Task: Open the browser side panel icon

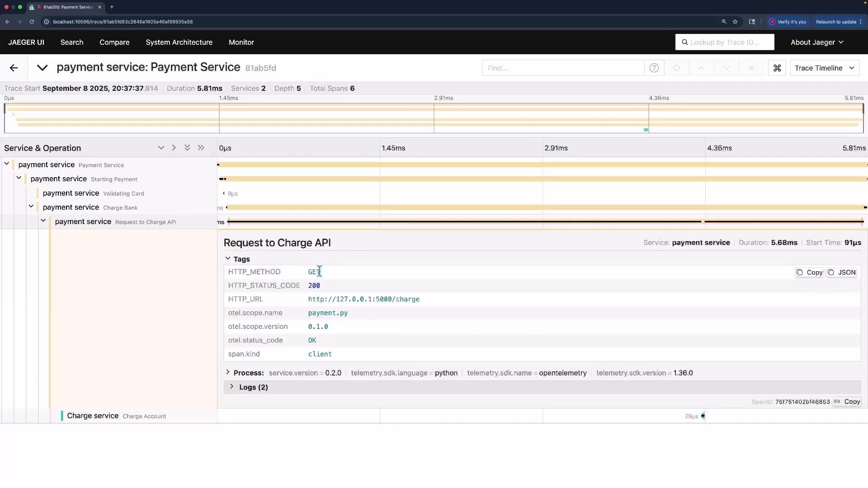Action: pyautogui.click(x=752, y=22)
